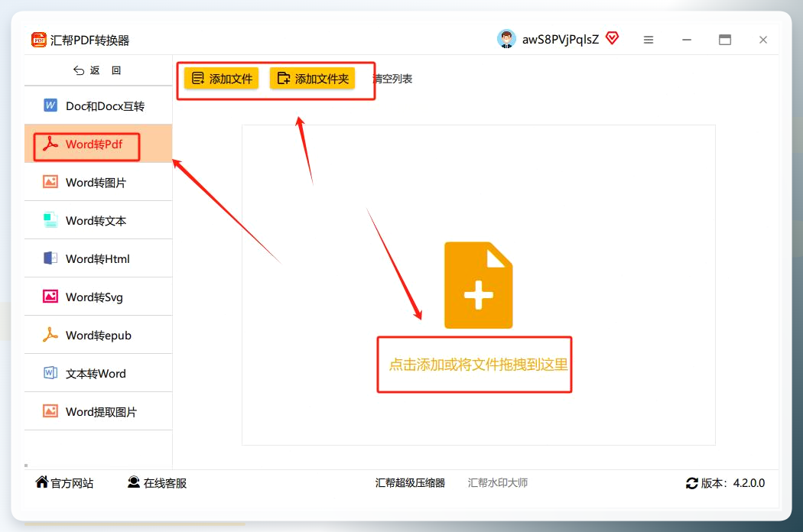Choose Word转图片 from the sidebar
Screen dimensions: 803x532
(99, 182)
